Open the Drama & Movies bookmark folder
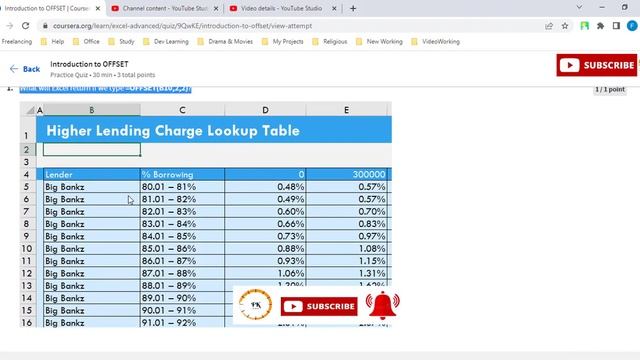This screenshot has width=640, height=360. [x=225, y=42]
